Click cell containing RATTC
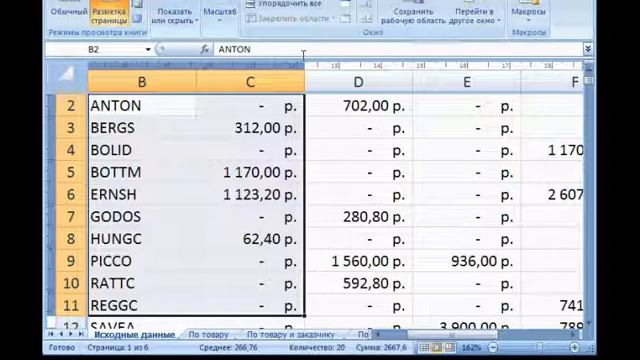 (x=142, y=283)
